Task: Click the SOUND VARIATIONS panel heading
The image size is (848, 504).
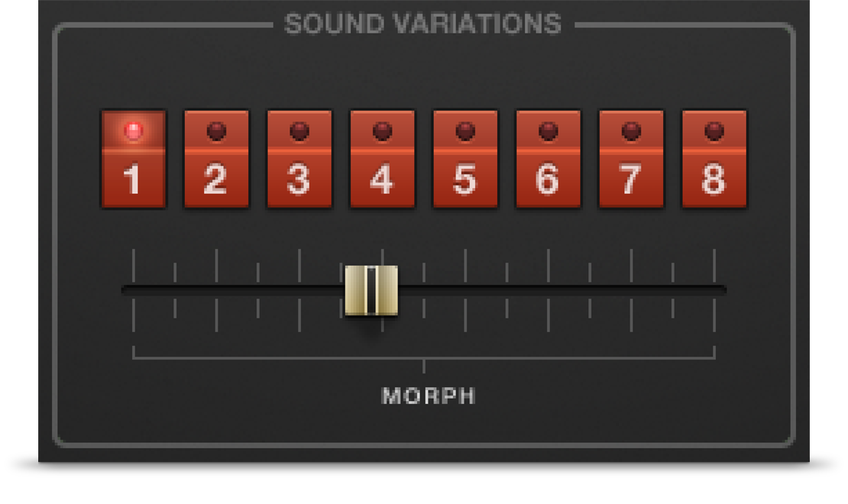Action: point(422,24)
